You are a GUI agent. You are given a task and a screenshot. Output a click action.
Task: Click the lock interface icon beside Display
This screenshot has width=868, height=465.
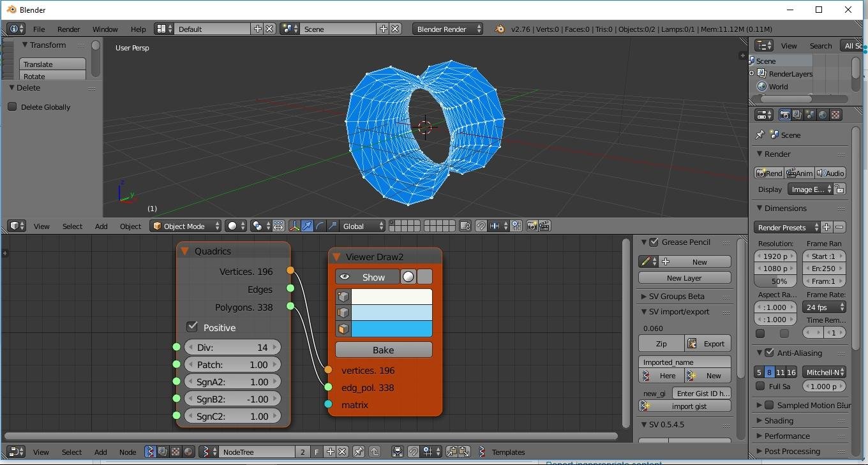(x=840, y=189)
